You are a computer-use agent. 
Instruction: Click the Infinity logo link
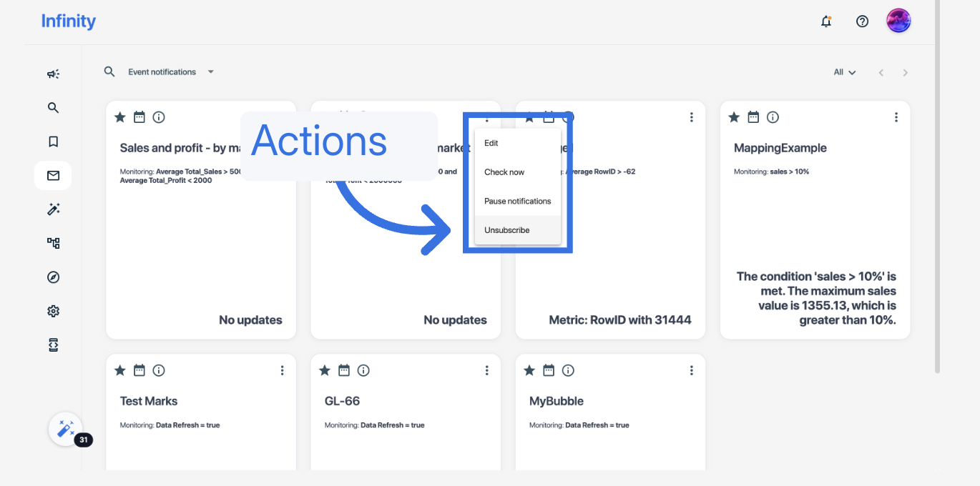tap(69, 21)
